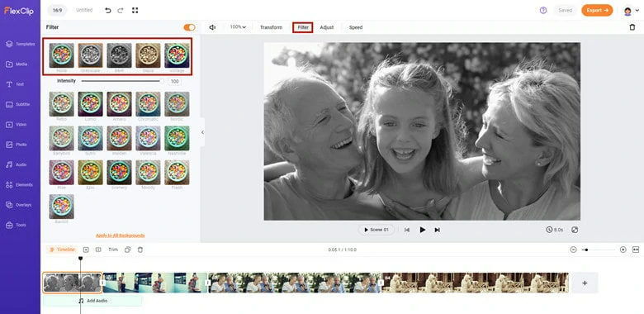Expand preview with the fullscreen toggle icon
Image resolution: width=644 pixels, height=314 pixels.
pos(575,230)
